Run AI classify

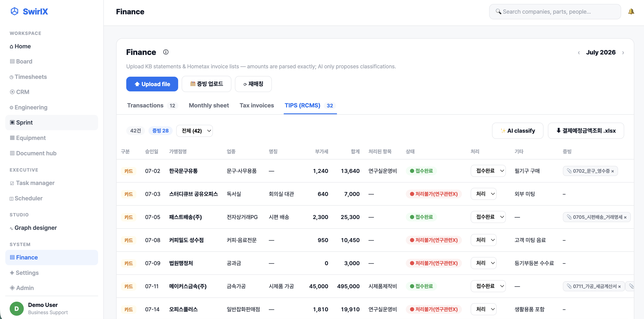click(x=518, y=131)
